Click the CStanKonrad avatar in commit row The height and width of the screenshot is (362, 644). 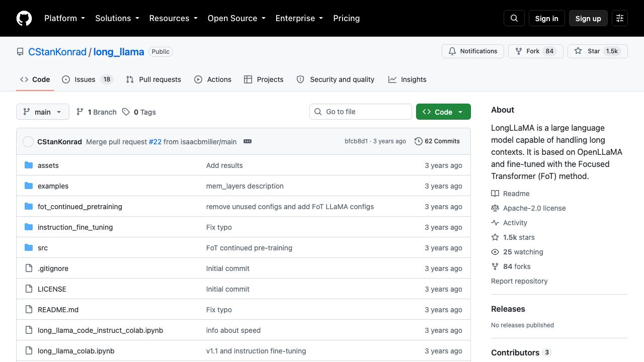click(28, 142)
